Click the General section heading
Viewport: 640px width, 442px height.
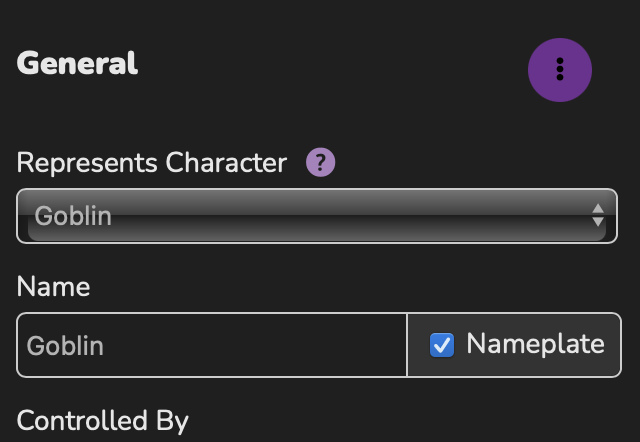[x=77, y=63]
